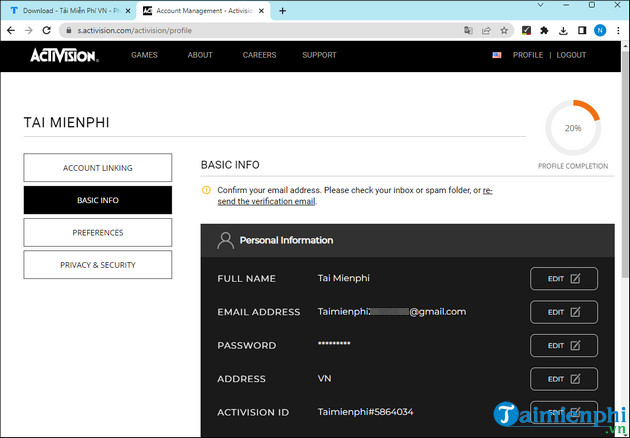Click the 20% profile completion circle
630x438 pixels.
[x=573, y=128]
